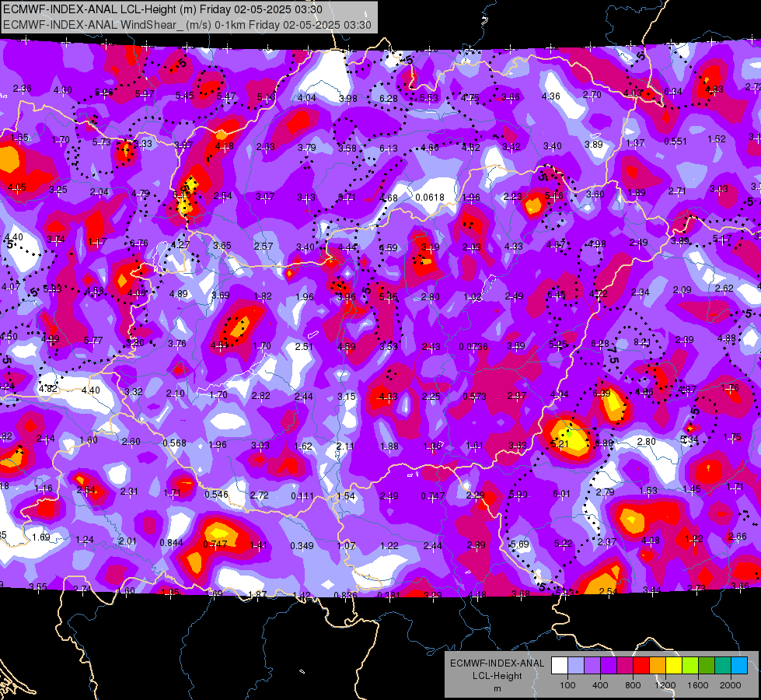761x700 pixels.
Task: Select the orange 1200 m legend swatch
Action: click(658, 666)
